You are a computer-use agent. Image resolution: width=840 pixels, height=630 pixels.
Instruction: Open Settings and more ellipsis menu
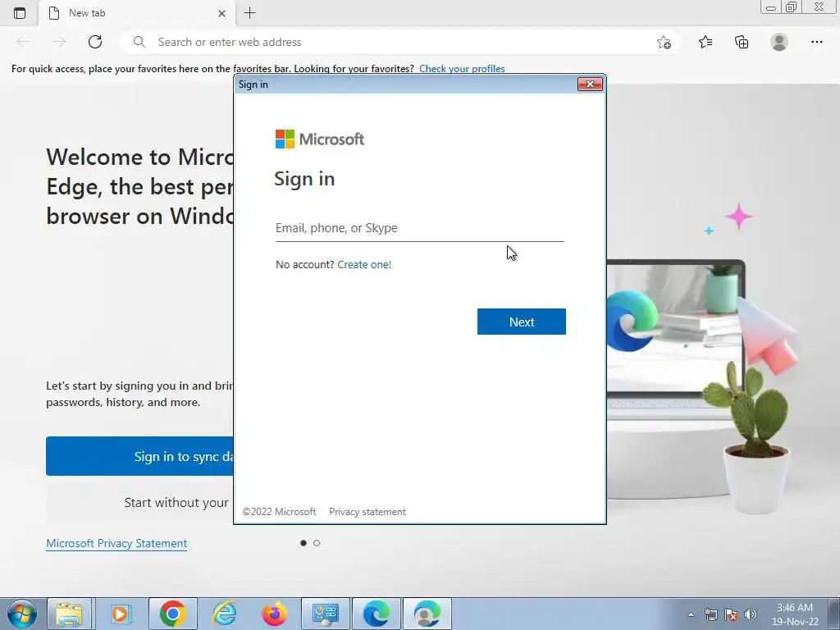816,42
